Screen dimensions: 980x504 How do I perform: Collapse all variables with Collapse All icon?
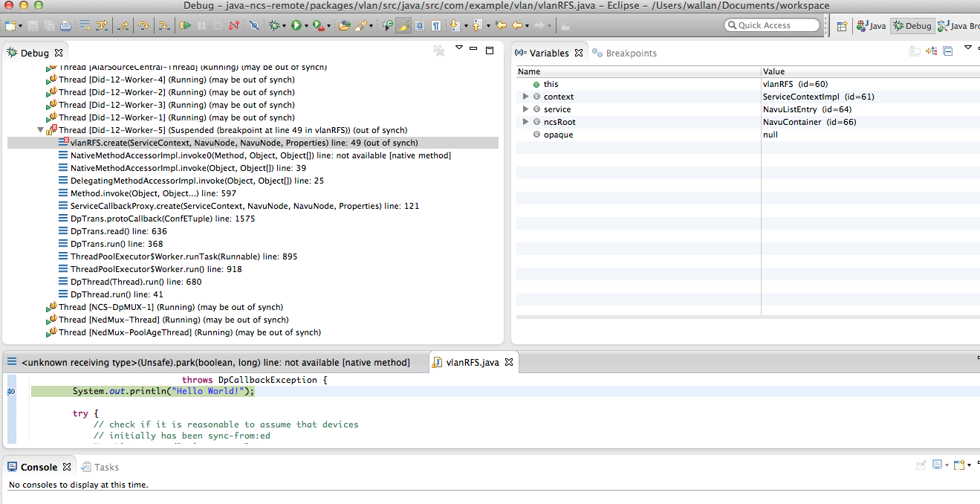948,51
